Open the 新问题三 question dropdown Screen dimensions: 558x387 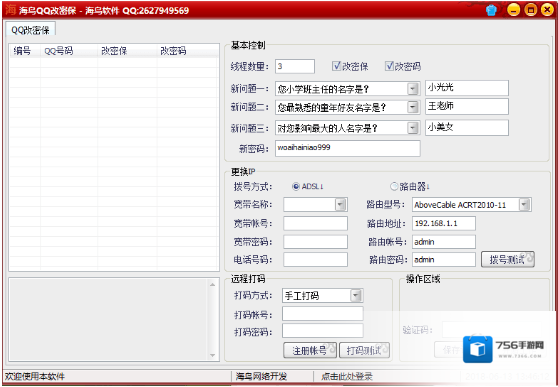(x=412, y=128)
